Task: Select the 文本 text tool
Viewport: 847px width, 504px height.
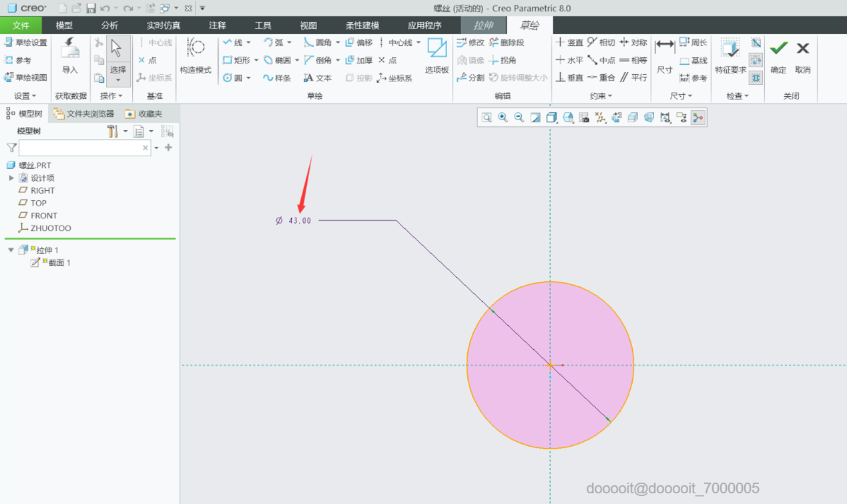Action: [x=318, y=77]
